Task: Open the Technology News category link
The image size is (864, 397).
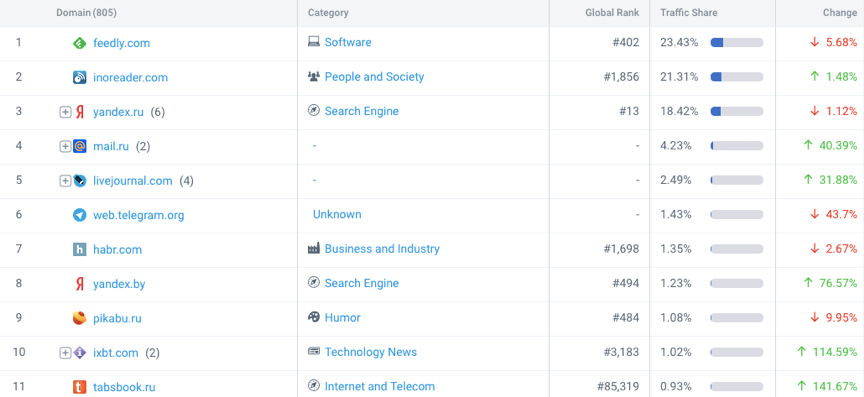Action: [x=371, y=352]
